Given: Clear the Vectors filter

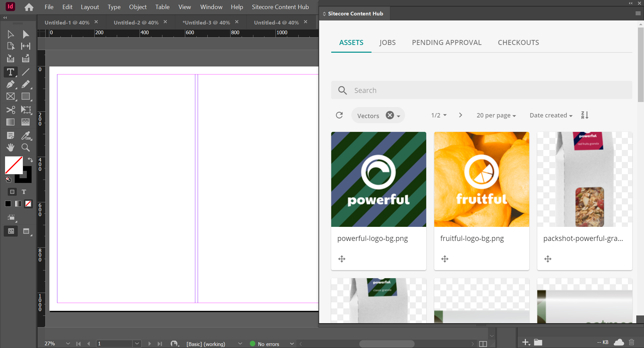Looking at the screenshot, I should point(389,115).
